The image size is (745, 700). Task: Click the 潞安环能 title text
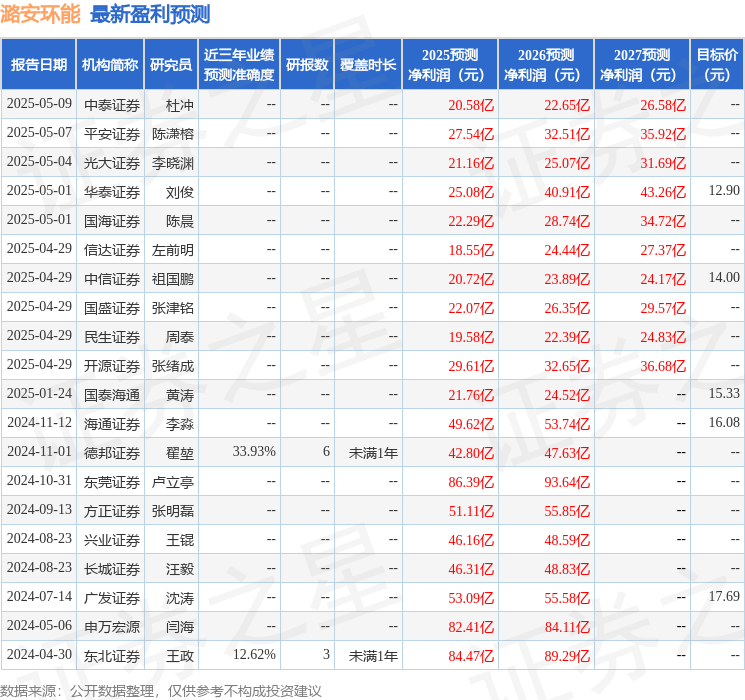pyautogui.click(x=40, y=14)
